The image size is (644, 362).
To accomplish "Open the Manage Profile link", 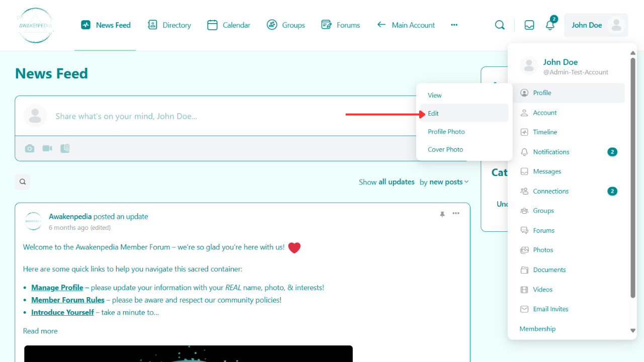I will coord(57,288).
